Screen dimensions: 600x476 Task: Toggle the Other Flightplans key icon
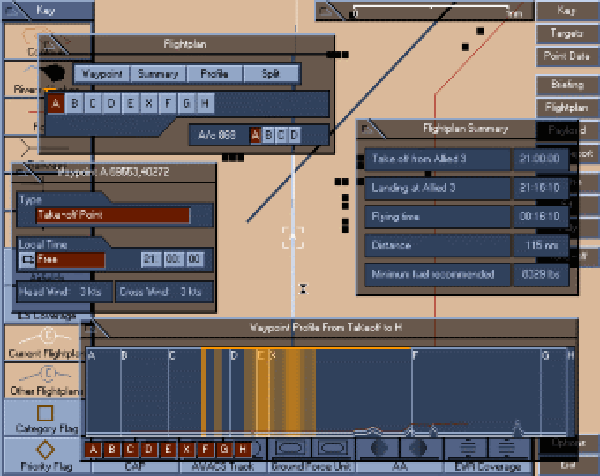47,374
